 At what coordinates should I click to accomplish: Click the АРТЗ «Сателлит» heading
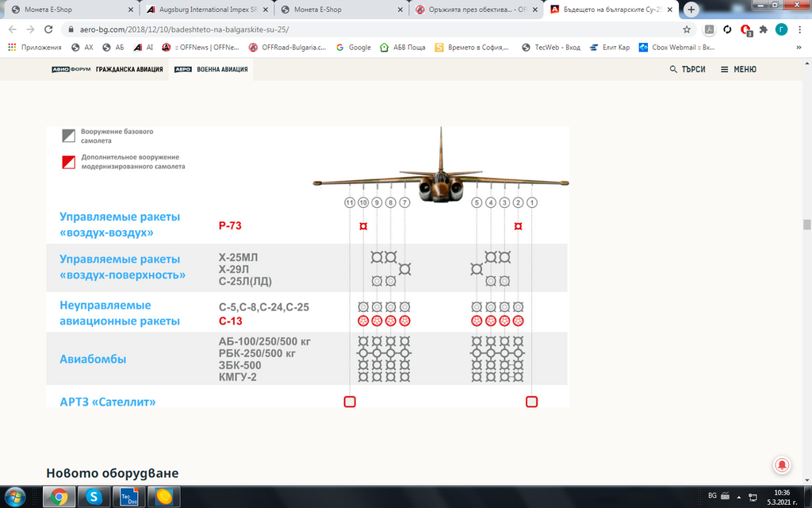click(107, 402)
